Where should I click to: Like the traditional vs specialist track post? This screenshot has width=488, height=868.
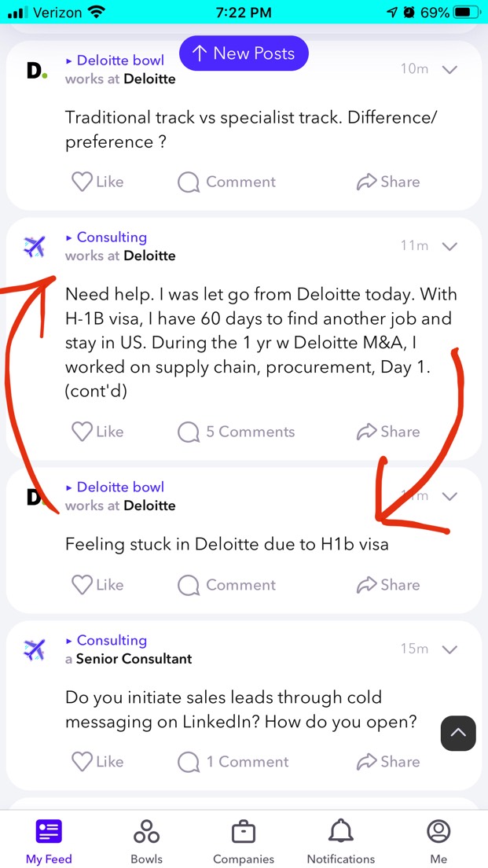98,182
